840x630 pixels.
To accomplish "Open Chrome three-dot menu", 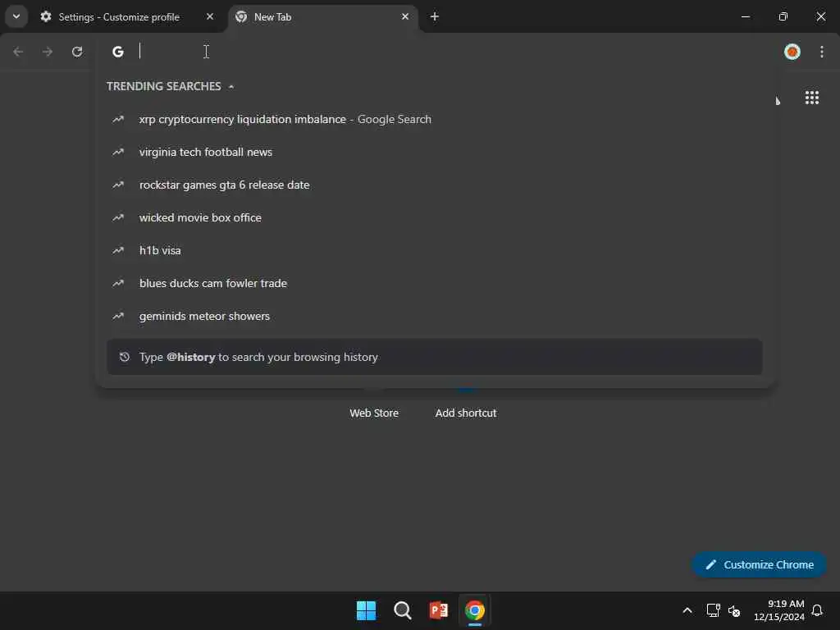I will point(821,52).
